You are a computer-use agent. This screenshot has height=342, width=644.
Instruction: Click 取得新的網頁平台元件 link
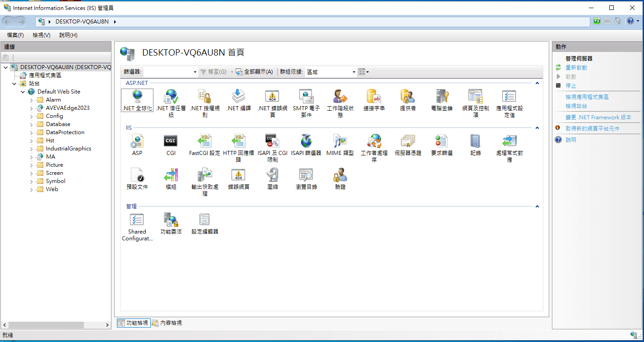pyautogui.click(x=593, y=128)
